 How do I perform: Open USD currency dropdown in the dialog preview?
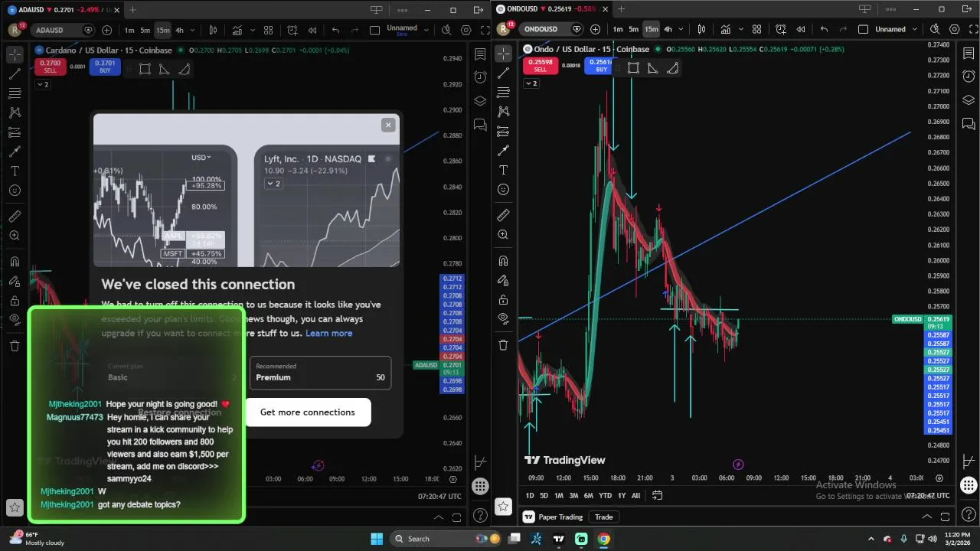pyautogui.click(x=201, y=157)
